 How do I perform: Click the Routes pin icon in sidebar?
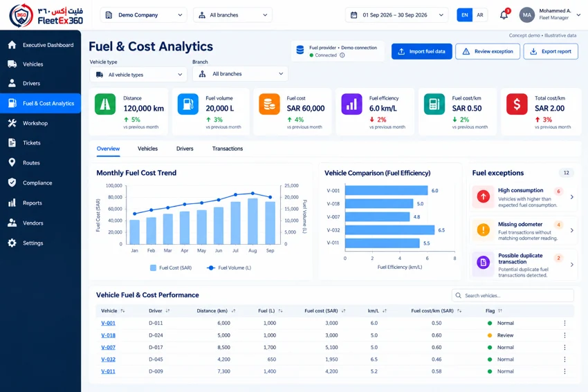pyautogui.click(x=12, y=162)
